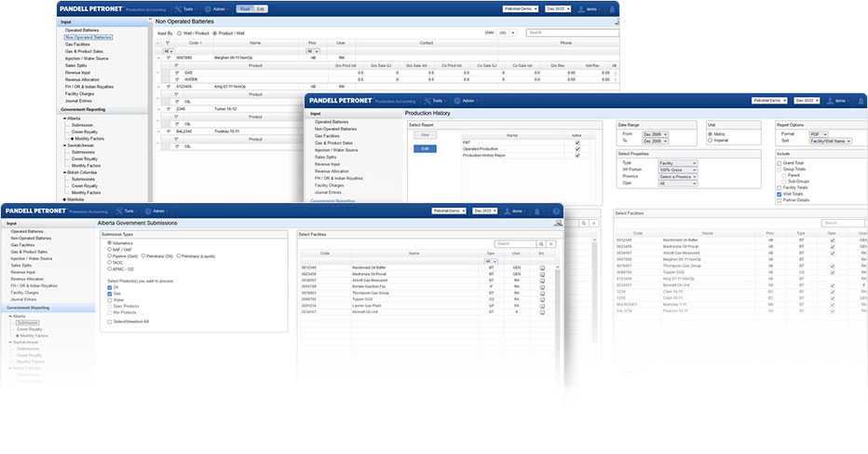
Task: Click search magnifier icon in Alberta Select Facilities
Action: click(541, 244)
